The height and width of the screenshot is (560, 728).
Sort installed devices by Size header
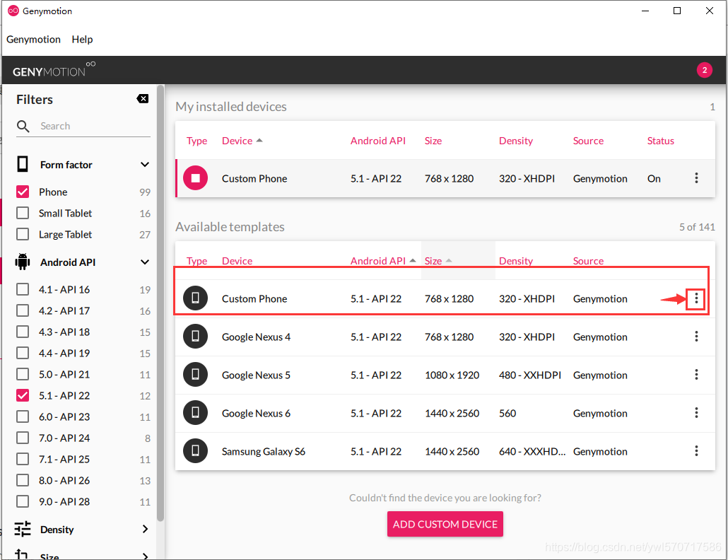pos(433,141)
